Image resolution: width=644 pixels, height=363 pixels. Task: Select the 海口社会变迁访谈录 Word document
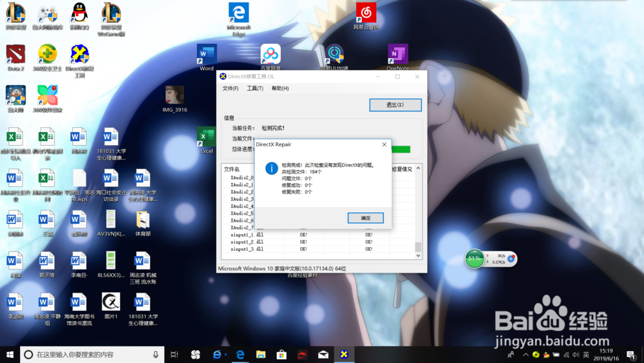pos(111,186)
